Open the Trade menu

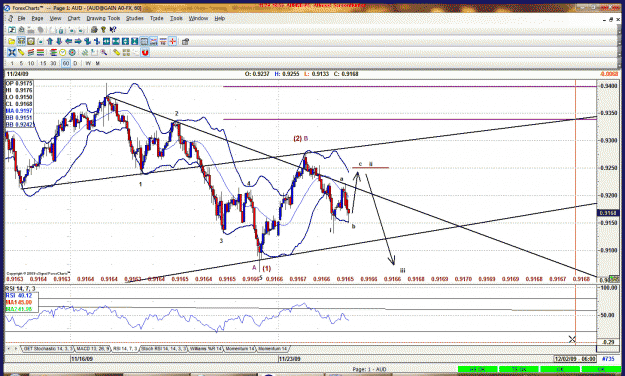coord(157,18)
